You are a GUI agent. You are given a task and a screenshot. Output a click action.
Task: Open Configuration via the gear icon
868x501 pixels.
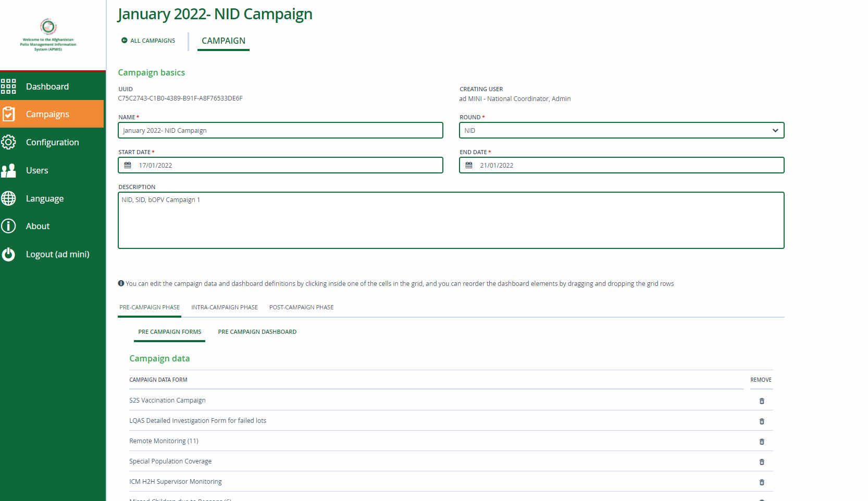pos(9,142)
